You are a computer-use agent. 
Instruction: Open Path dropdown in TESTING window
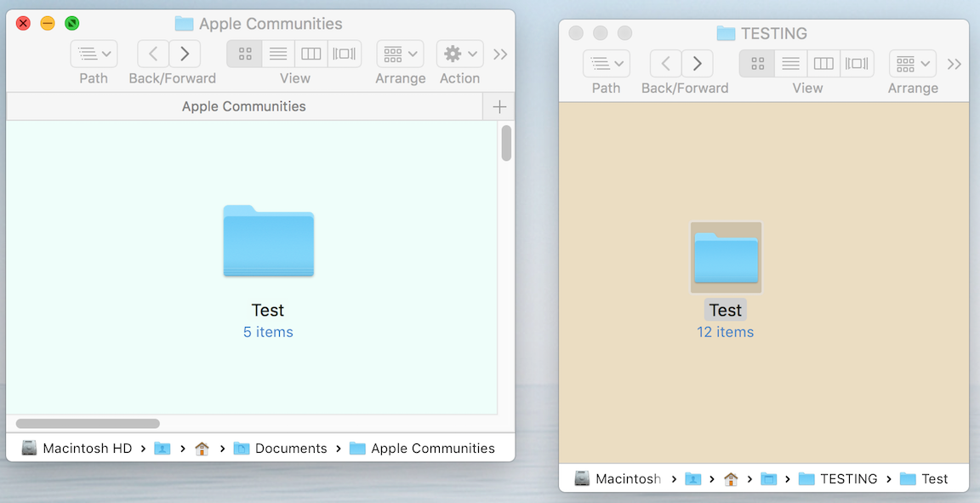(606, 64)
